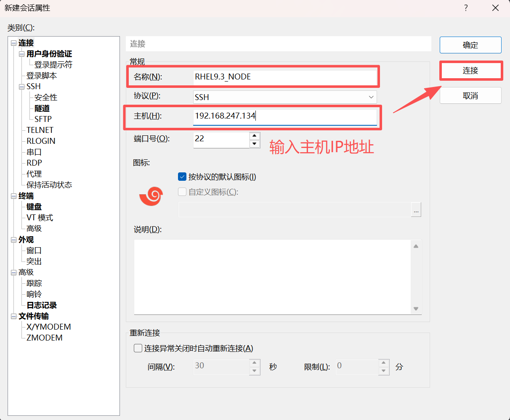Collapse the 终端 tree node
The width and height of the screenshot is (510, 420).
pyautogui.click(x=13, y=196)
